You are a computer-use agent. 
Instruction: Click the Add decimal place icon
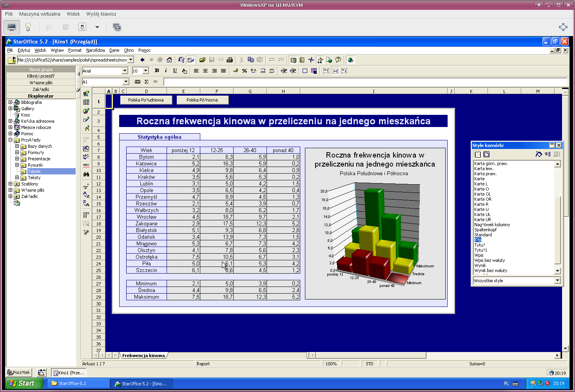(x=263, y=71)
